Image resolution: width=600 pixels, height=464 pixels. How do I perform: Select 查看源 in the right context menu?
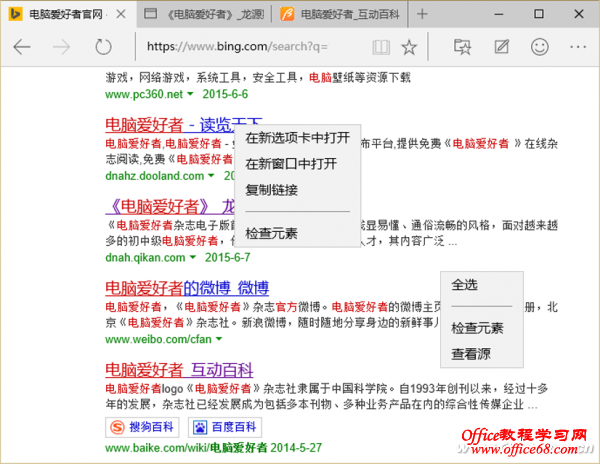470,354
